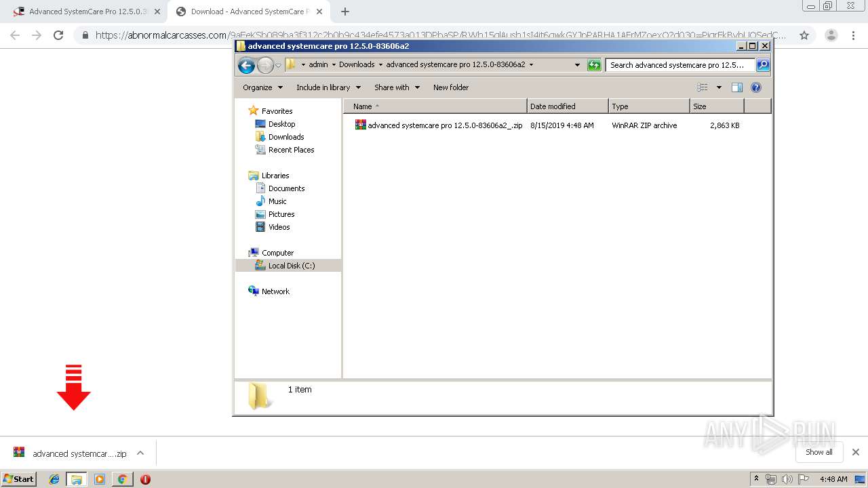Sort by Type column header

[x=649, y=106]
